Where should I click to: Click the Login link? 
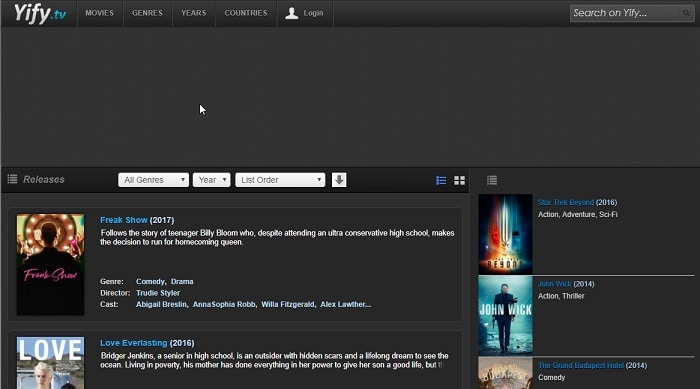[x=313, y=13]
